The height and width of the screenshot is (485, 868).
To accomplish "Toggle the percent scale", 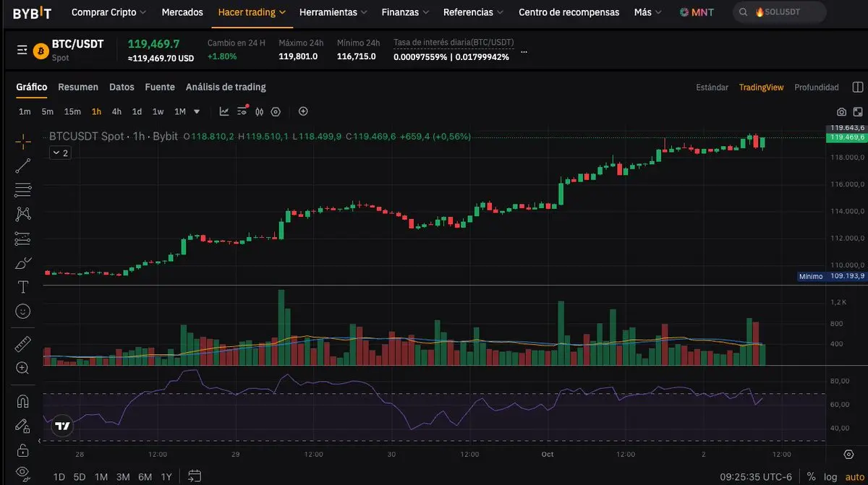I will (811, 476).
